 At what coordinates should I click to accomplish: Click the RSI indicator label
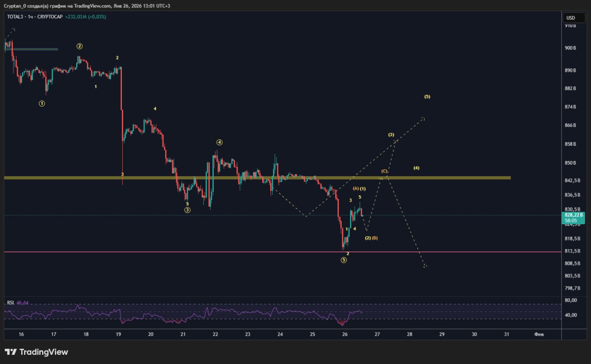(10, 303)
